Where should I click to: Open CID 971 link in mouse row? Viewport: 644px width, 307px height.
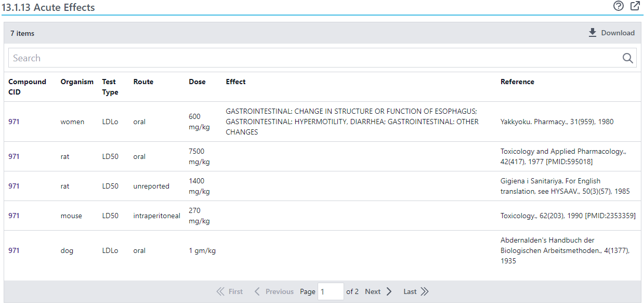[x=14, y=216]
